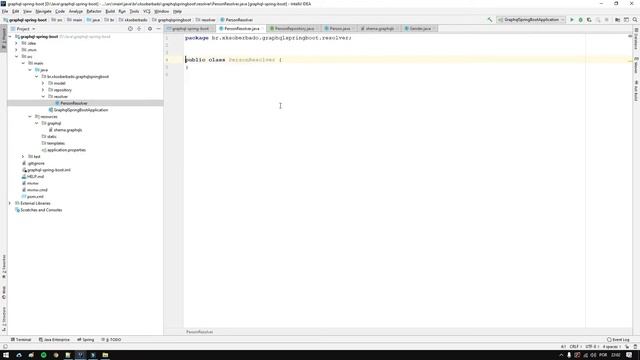This screenshot has height=360, width=640.
Task: Open the Java Enterprise tool window
Action: tap(54, 340)
